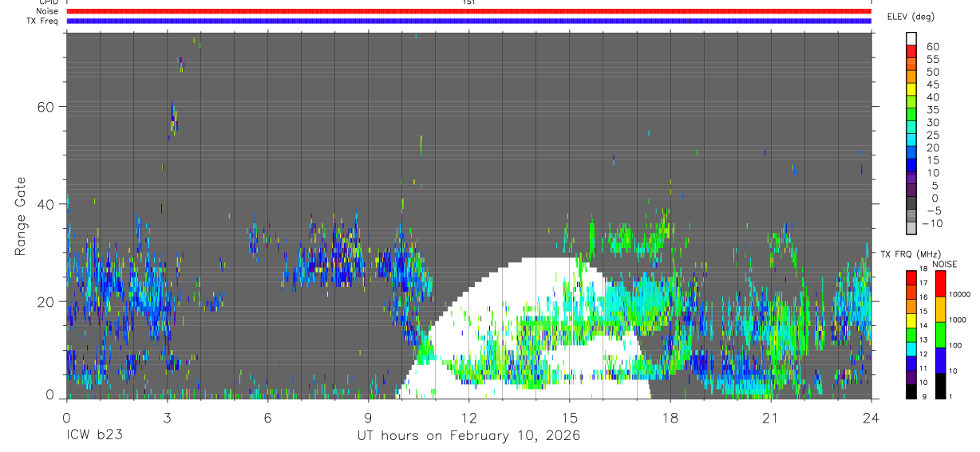Click the '−10' label on ELEV legend
Viewport: 980px width, 452px height.
click(931, 223)
